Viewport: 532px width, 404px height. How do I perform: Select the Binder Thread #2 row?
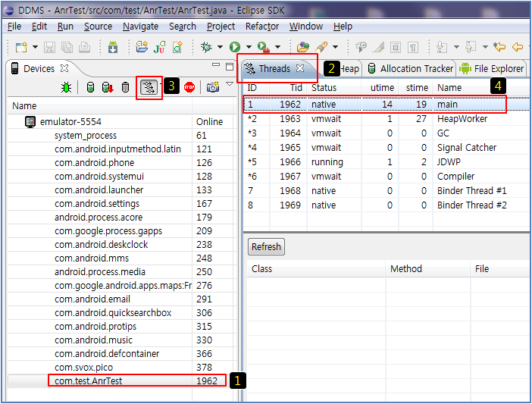coord(386,205)
